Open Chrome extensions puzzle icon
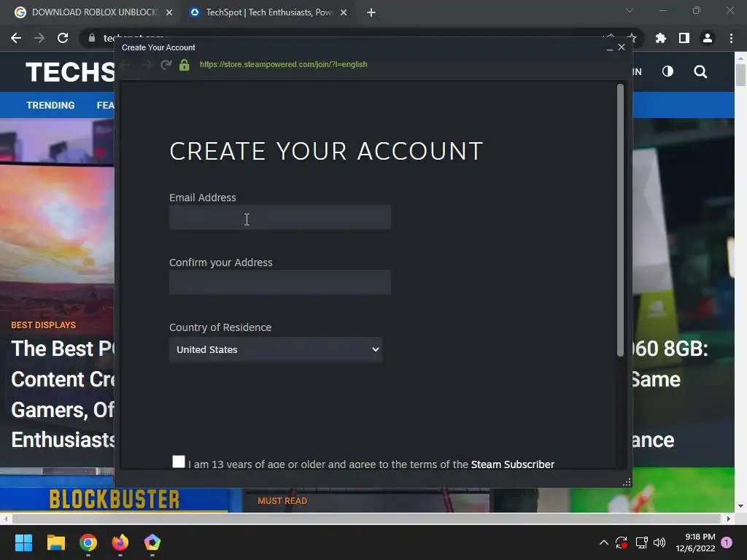 pos(661,38)
